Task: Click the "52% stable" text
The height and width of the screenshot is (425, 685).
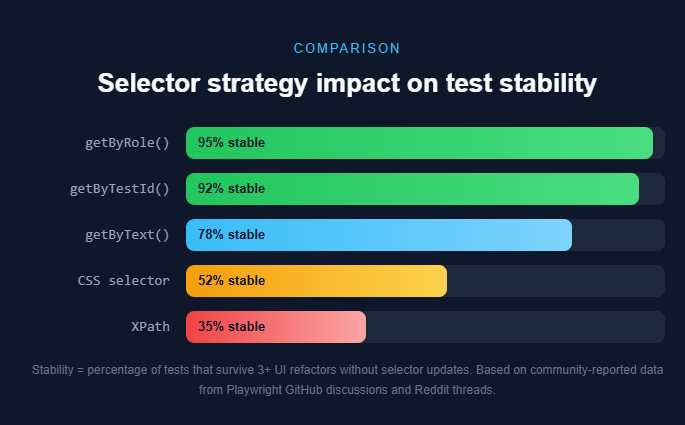Action: click(x=231, y=281)
